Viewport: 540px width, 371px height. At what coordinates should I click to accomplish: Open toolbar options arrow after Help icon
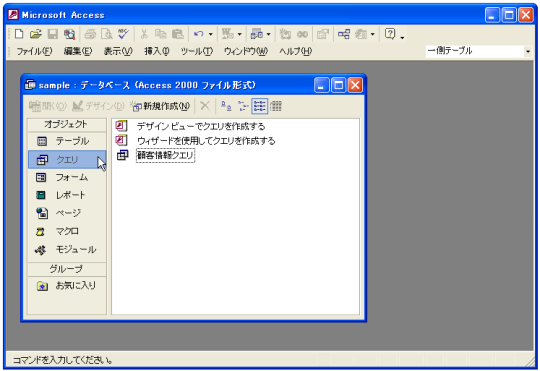tap(402, 37)
